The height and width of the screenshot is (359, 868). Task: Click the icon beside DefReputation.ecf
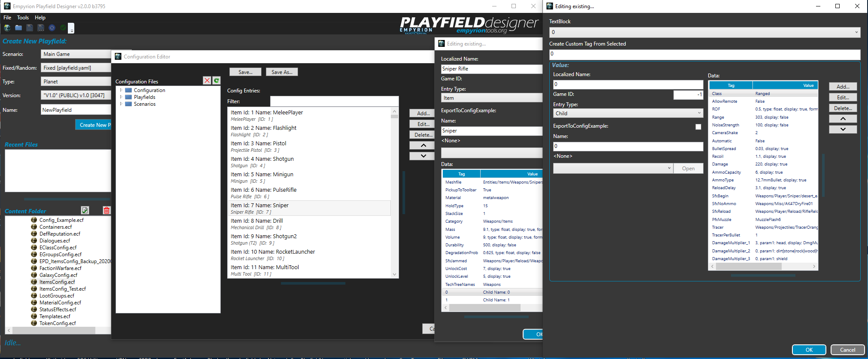coord(34,233)
